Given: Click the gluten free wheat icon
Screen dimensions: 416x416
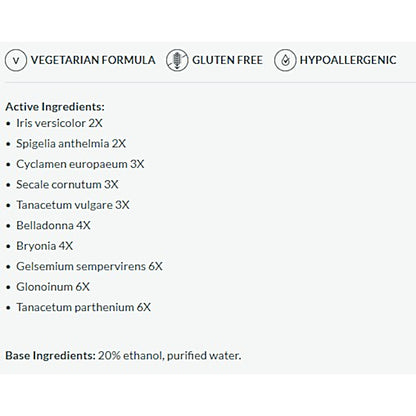Looking at the screenshot, I should click(177, 60).
